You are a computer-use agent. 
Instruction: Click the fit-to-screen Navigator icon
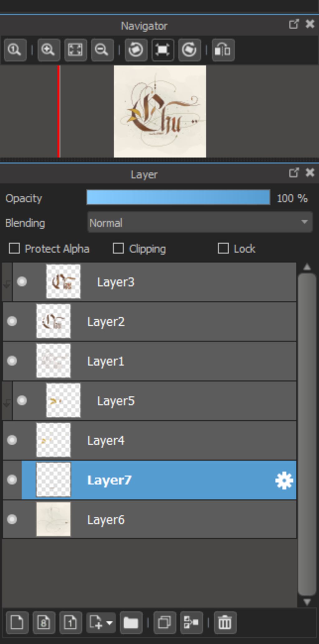(75, 50)
